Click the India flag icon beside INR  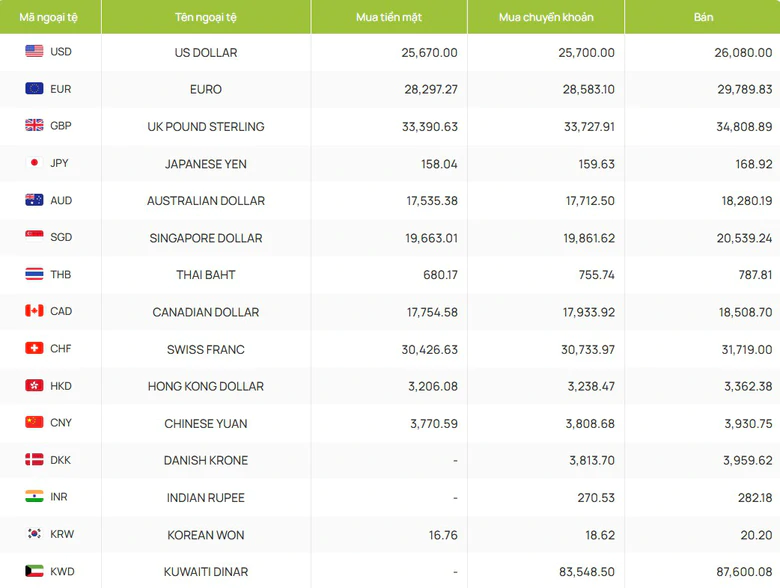coord(34,496)
